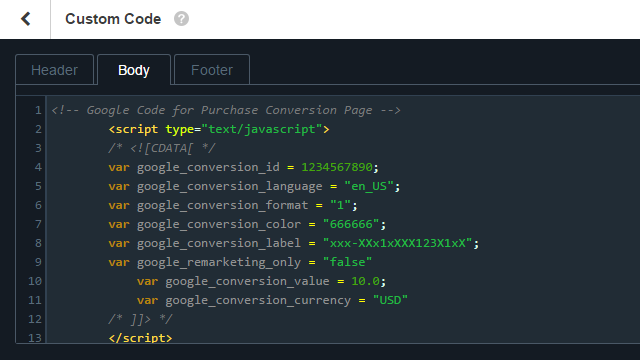
Task: Click the google_remarketing_only "false" value
Action: 347,262
